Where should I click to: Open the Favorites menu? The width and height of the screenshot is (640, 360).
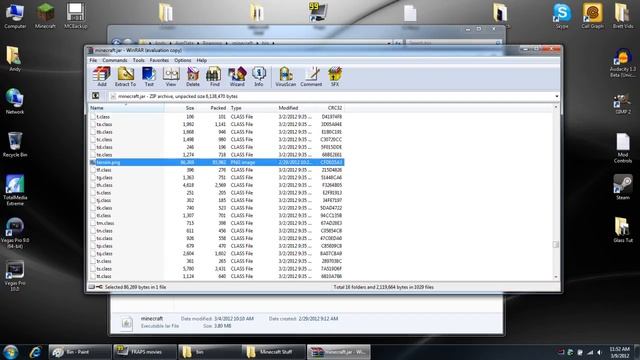point(159,60)
